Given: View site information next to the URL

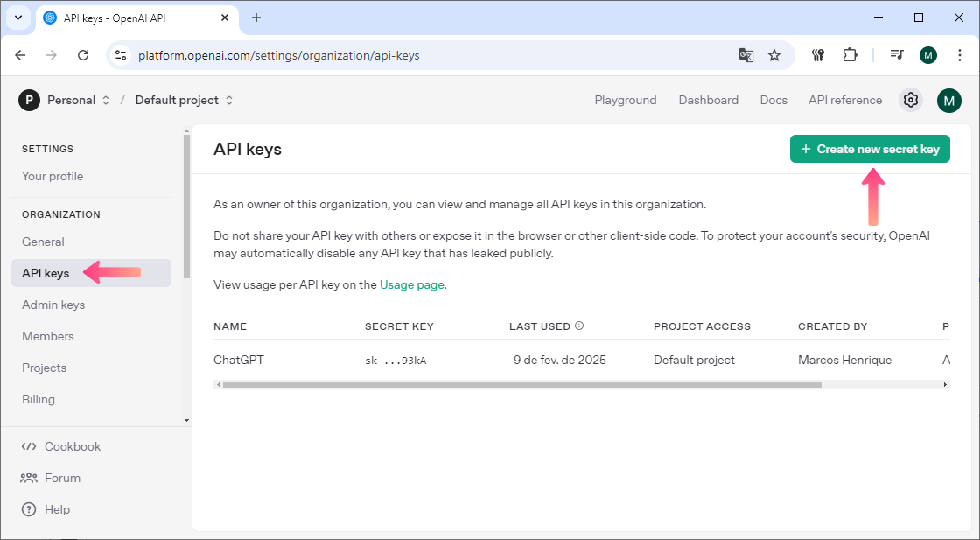Looking at the screenshot, I should 121,55.
